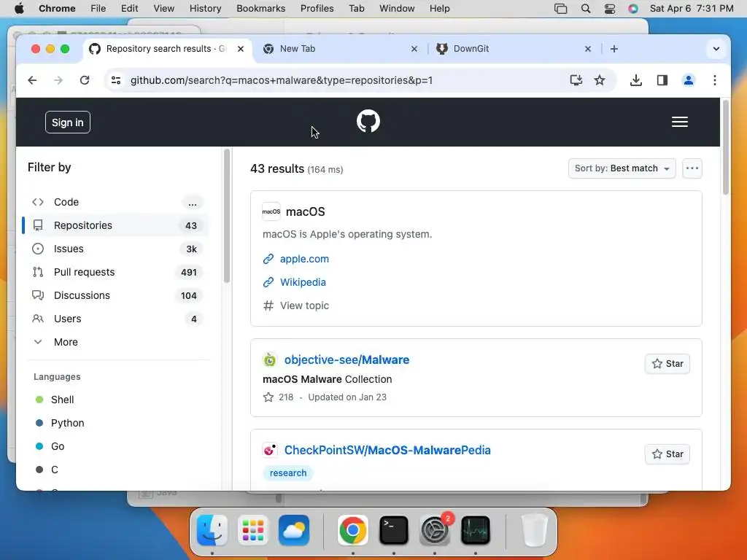This screenshot has height=560, width=747.
Task: Select the Repositories filter
Action: tap(115, 225)
